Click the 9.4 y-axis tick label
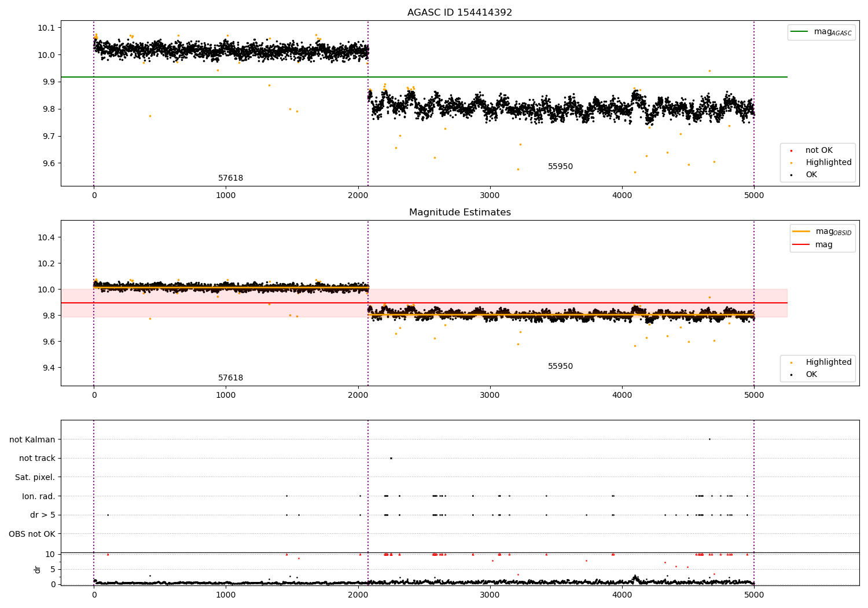868x608 pixels. [49, 368]
